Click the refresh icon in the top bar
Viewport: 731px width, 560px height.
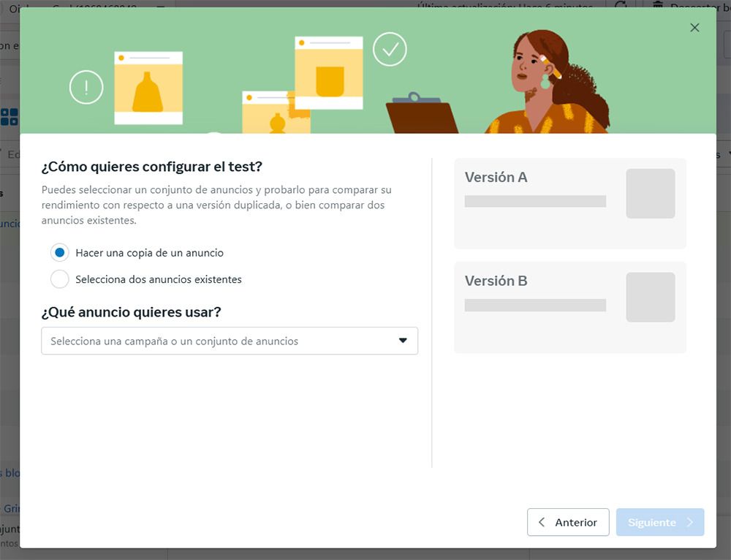tap(620, 7)
